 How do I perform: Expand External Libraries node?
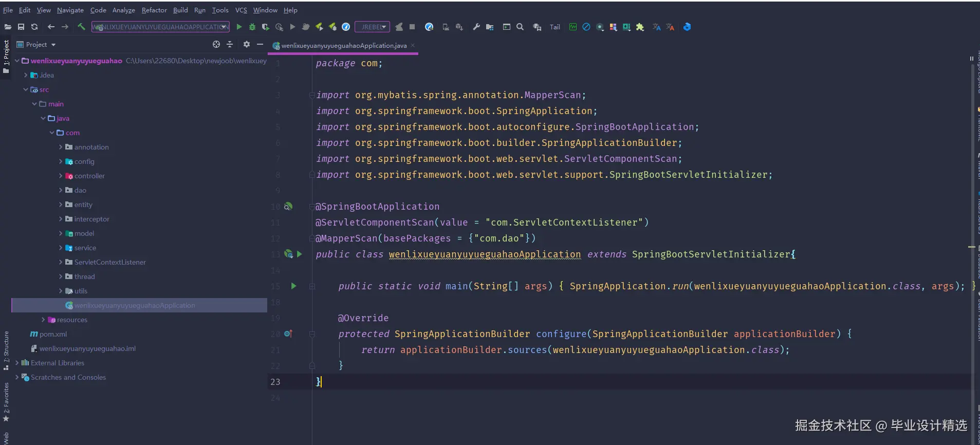(x=17, y=363)
